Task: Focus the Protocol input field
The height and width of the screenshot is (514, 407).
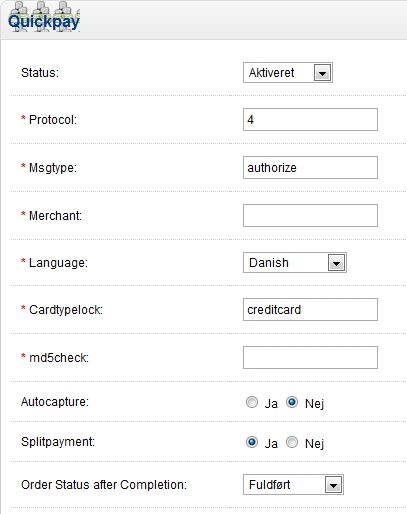Action: 310,119
